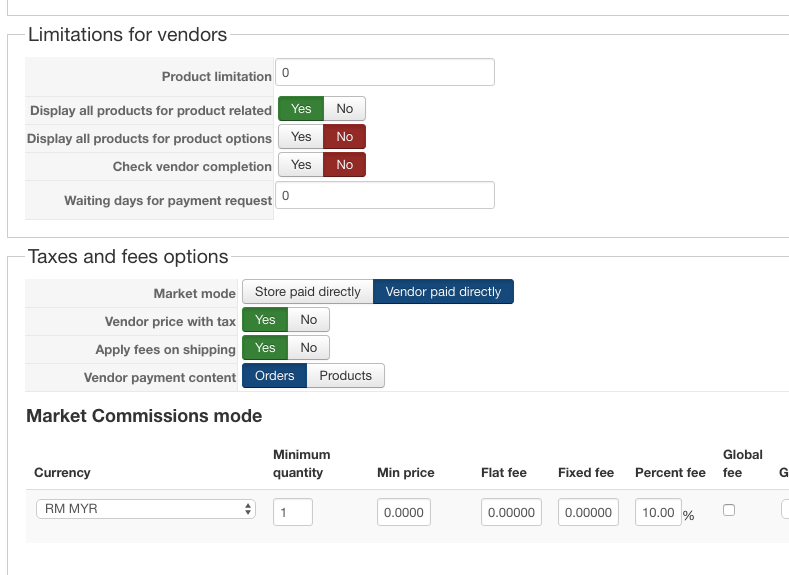The width and height of the screenshot is (789, 575).
Task: Select Yes for display all products related
Action: pyautogui.click(x=301, y=109)
